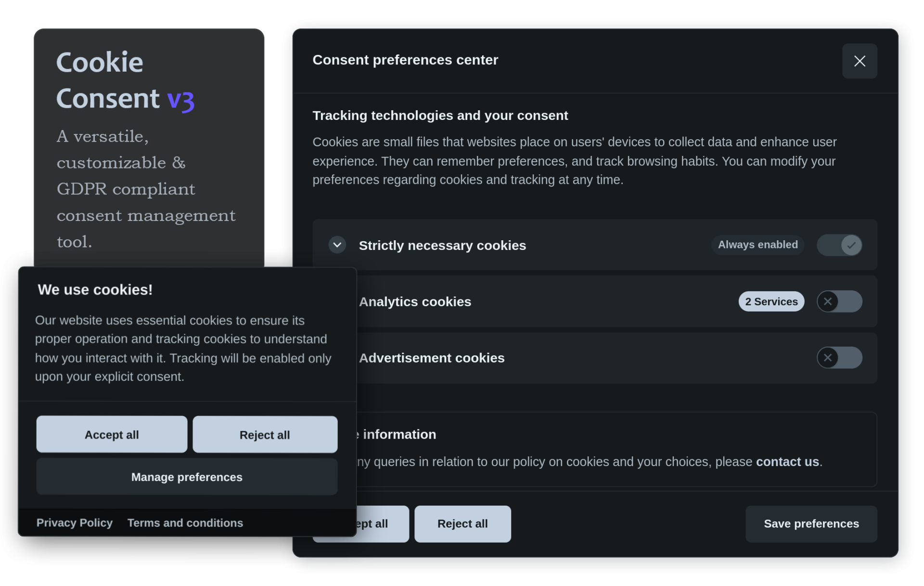Enable the Advertisement cookies switch
Image resolution: width=924 pixels, height=586 pixels.
click(x=840, y=357)
